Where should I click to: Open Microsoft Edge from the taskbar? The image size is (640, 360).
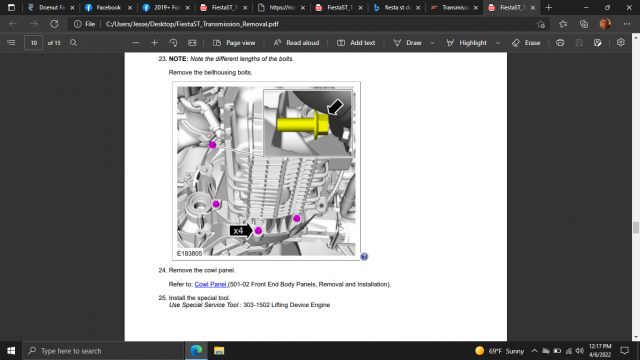(x=196, y=351)
